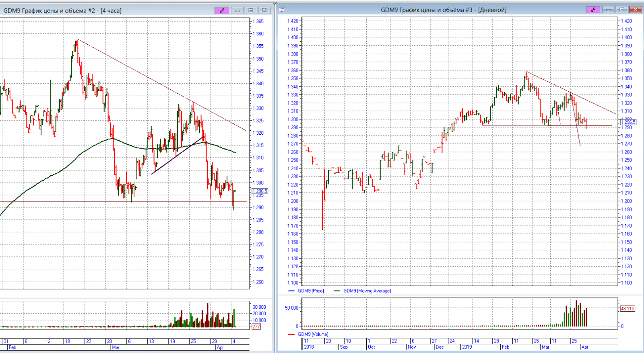The height and width of the screenshot is (353, 644).
Task: Minimize the daily chart window
Action: pos(608,10)
